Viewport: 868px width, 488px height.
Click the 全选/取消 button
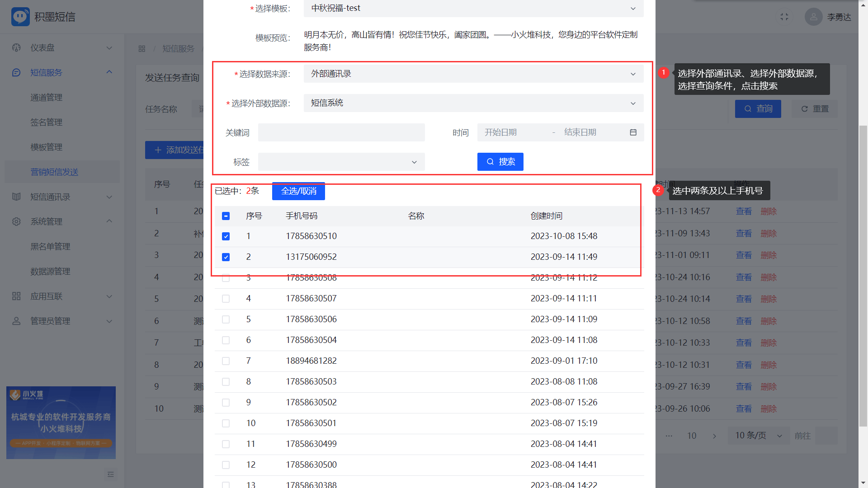pos(298,191)
